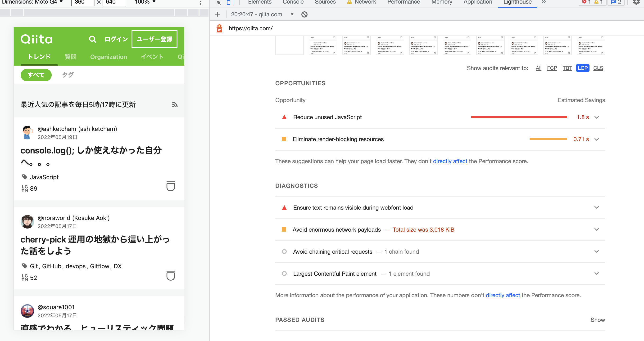
Task: Filter audits by LCP metric
Action: coord(582,68)
